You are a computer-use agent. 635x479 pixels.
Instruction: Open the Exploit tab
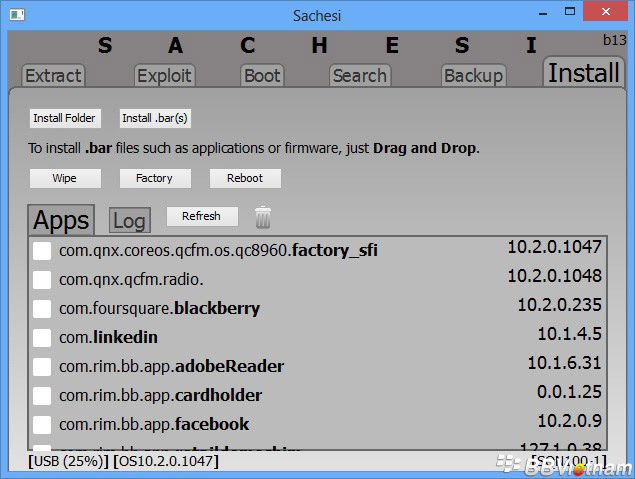[x=164, y=76]
